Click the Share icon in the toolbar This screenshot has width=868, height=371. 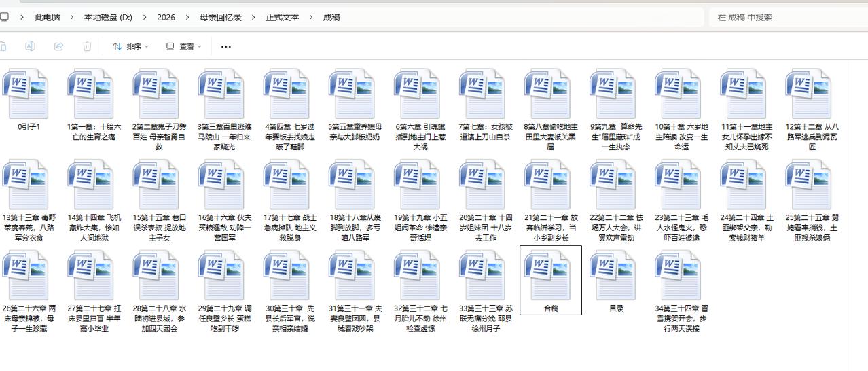click(x=58, y=46)
